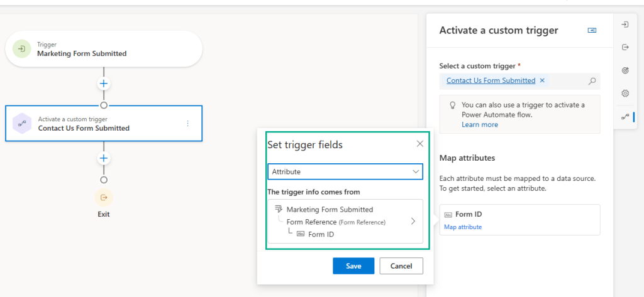Click the entry arrow icon in right sidebar
The image size is (644, 297).
pyautogui.click(x=625, y=24)
